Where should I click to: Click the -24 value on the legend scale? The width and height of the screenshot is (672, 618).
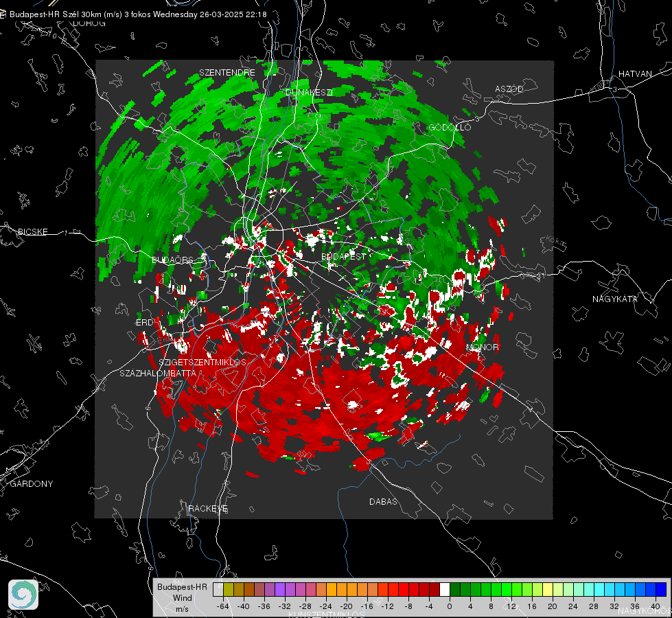(x=326, y=606)
